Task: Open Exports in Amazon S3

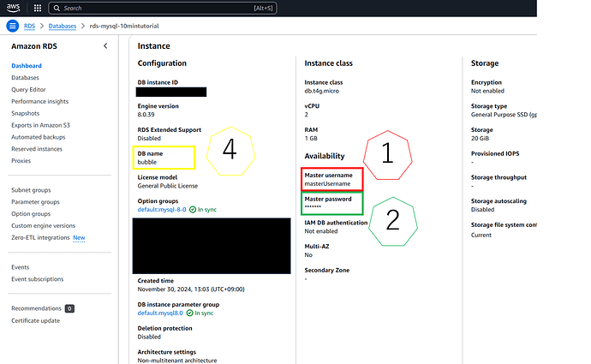Action: point(40,125)
